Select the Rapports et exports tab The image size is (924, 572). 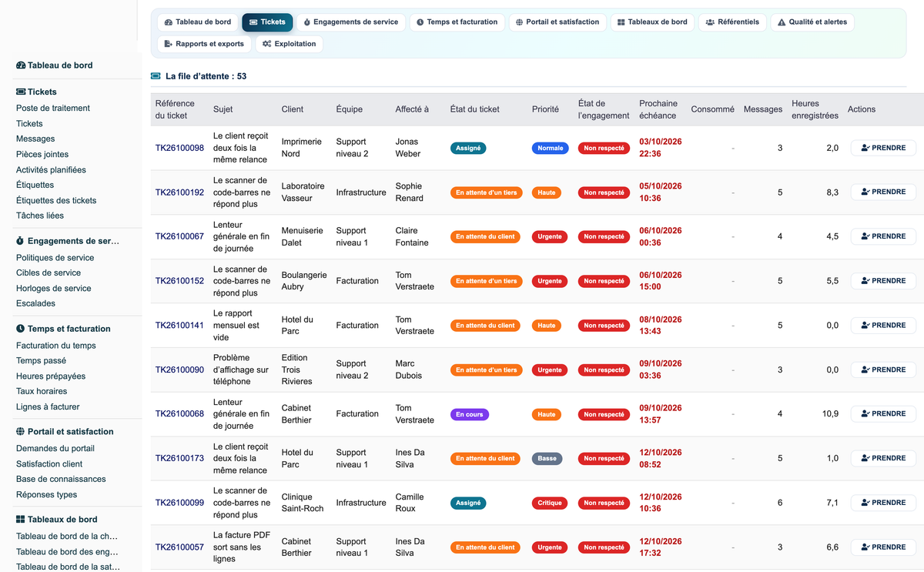click(204, 44)
